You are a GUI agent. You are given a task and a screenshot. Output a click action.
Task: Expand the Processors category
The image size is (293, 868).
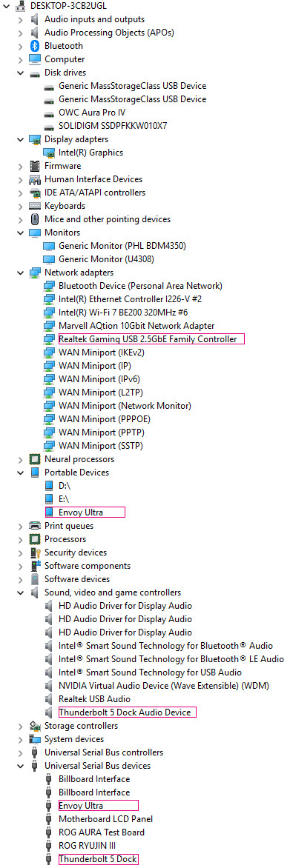[21, 539]
